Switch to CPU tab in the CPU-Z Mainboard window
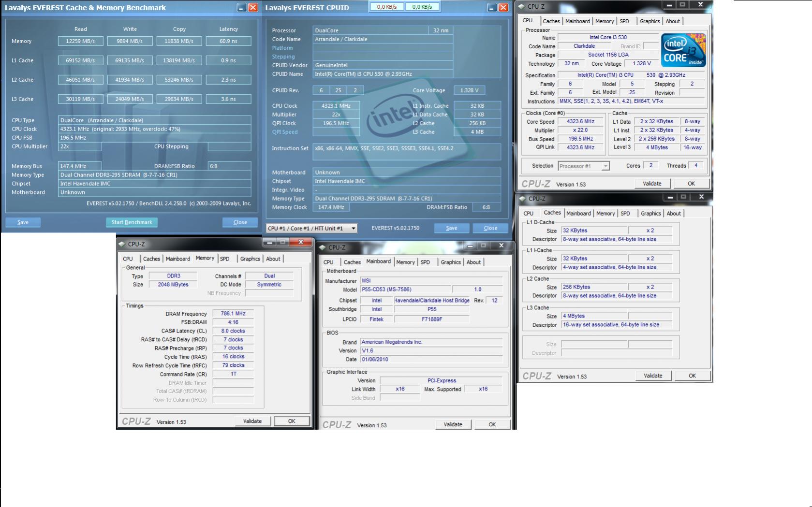812x507 pixels. [x=328, y=262]
